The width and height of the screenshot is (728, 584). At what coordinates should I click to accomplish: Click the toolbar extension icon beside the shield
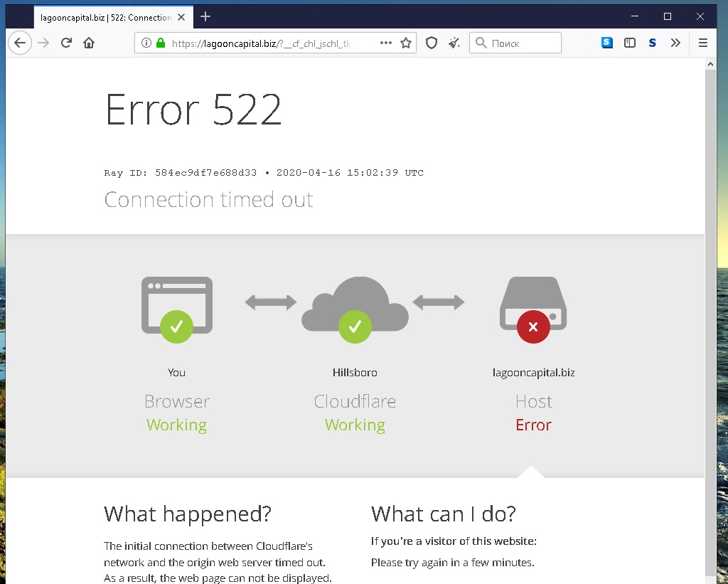point(454,43)
